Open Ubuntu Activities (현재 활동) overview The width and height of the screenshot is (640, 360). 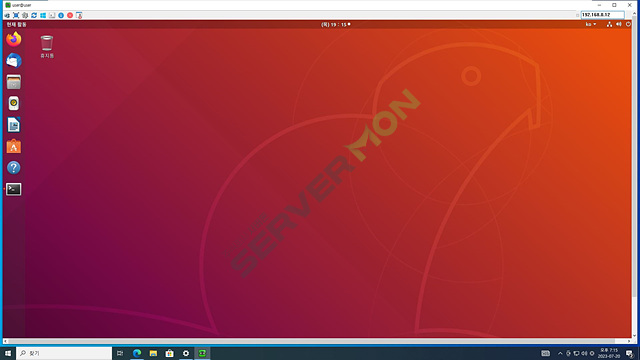coord(16,24)
